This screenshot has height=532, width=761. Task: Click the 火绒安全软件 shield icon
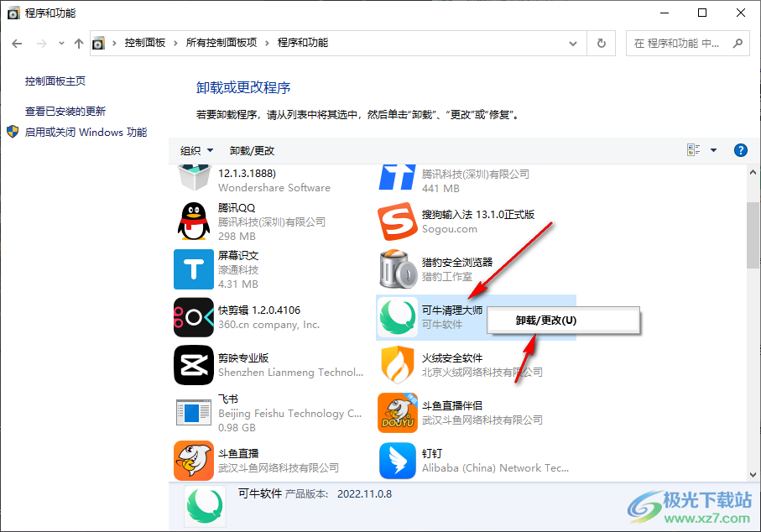398,365
